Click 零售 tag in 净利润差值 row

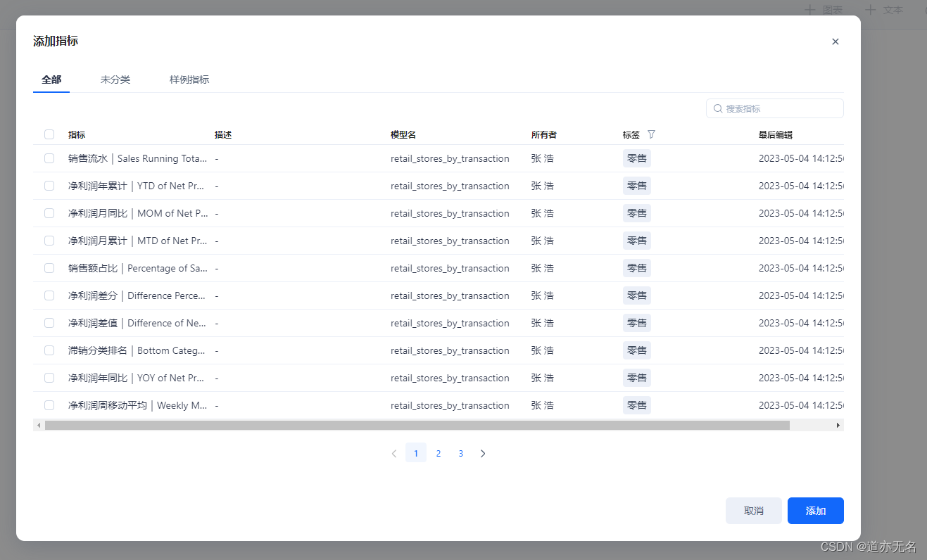[x=637, y=323]
